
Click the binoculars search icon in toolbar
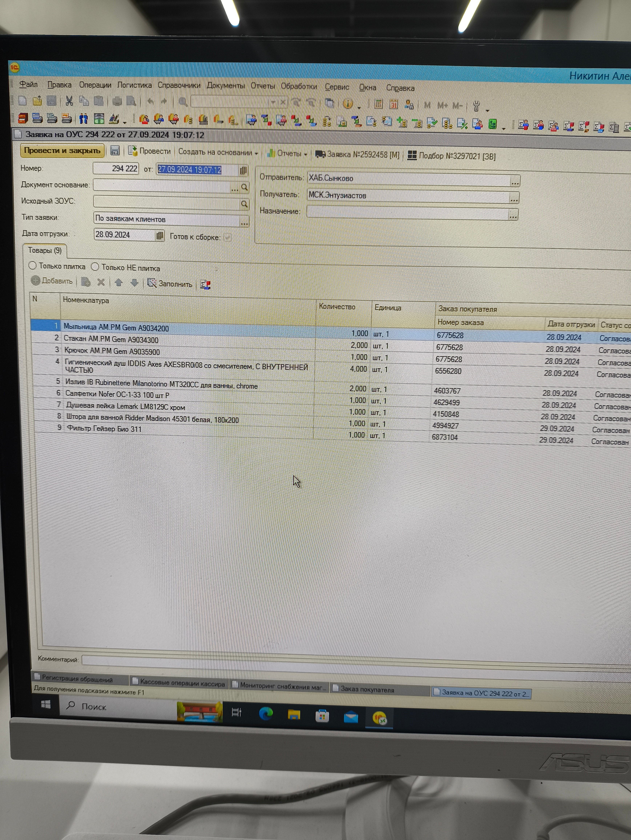(84, 119)
